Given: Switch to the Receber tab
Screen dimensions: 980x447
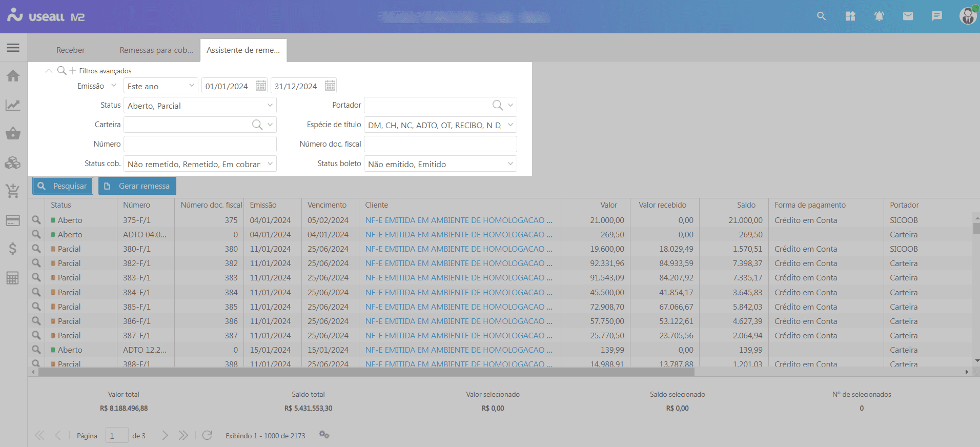Looking at the screenshot, I should 70,50.
